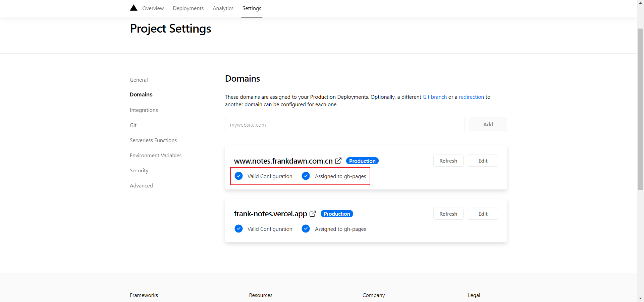Image resolution: width=644 pixels, height=302 pixels.
Task: Open Advanced settings section
Action: (141, 185)
